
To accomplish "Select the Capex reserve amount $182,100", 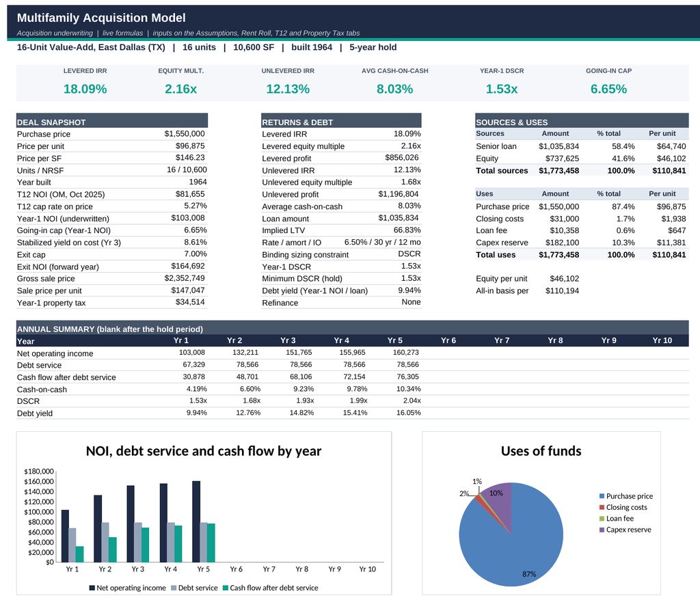I will [562, 243].
